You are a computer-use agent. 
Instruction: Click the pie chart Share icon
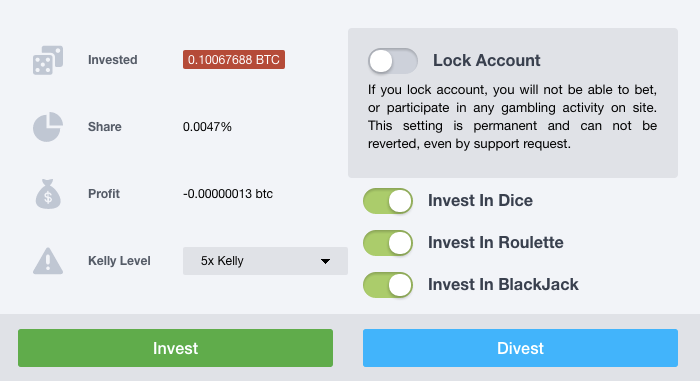click(x=48, y=127)
